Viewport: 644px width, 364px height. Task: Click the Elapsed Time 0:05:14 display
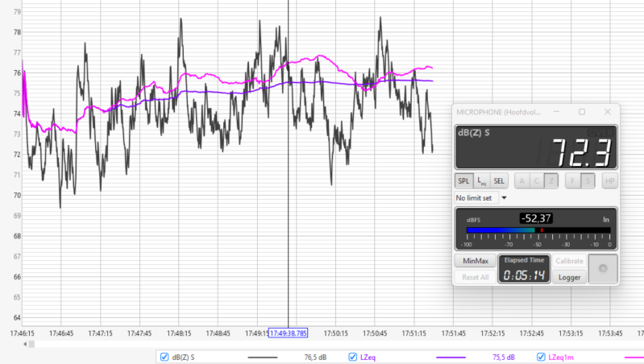point(524,269)
